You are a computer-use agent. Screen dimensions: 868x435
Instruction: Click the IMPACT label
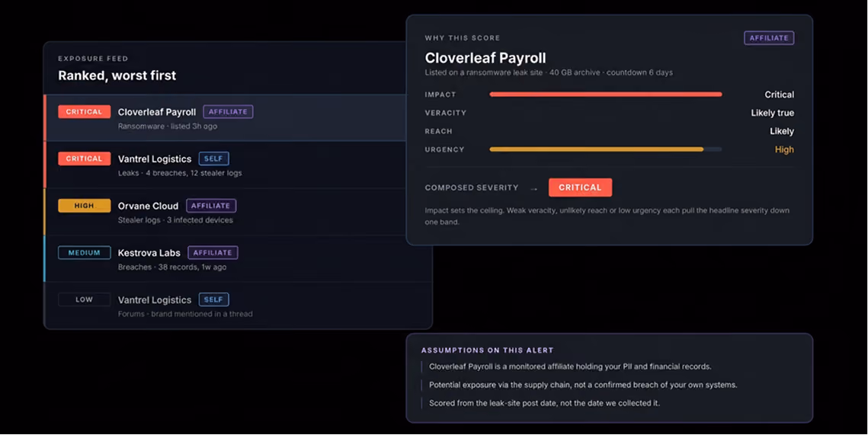[x=440, y=94]
